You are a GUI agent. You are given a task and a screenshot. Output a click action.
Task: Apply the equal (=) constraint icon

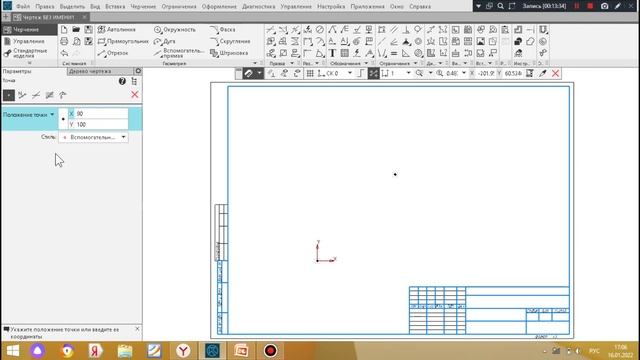point(394,53)
